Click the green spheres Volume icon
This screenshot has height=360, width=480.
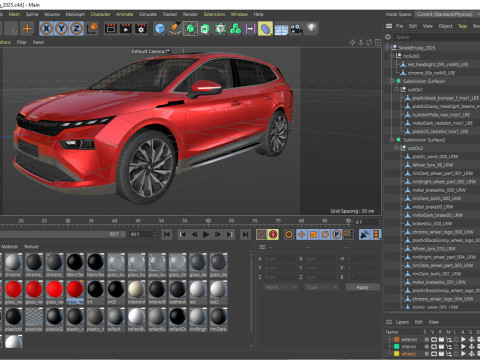[x=235, y=29]
